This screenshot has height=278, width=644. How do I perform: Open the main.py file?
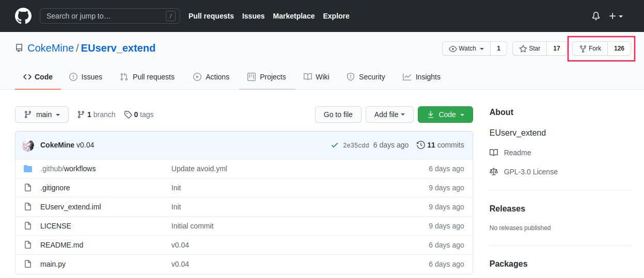click(53, 264)
